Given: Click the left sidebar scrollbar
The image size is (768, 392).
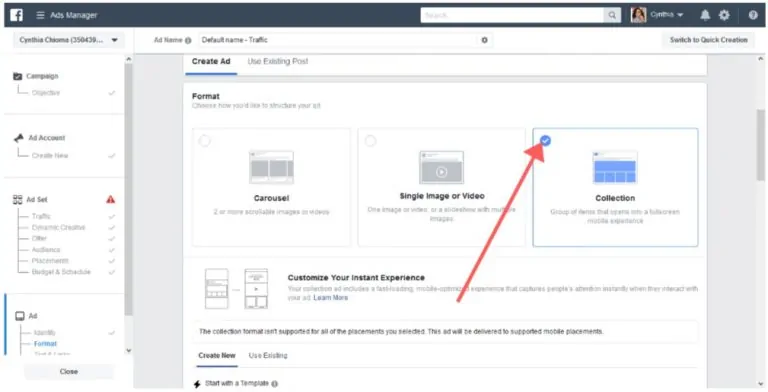Looking at the screenshot, I should [x=129, y=189].
